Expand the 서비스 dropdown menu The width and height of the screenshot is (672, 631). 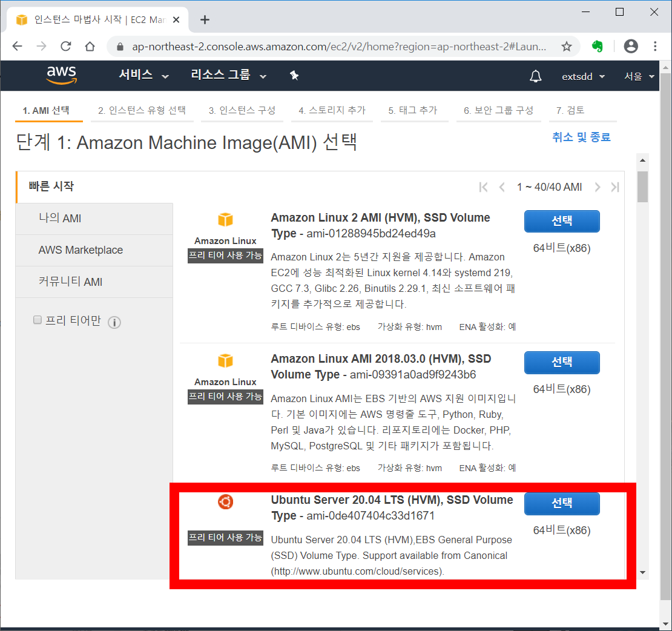[143, 75]
